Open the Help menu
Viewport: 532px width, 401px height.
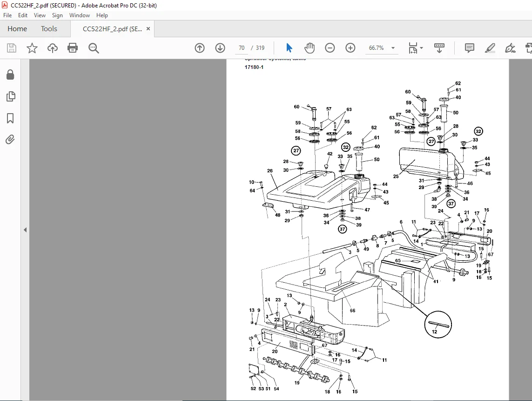coord(102,15)
